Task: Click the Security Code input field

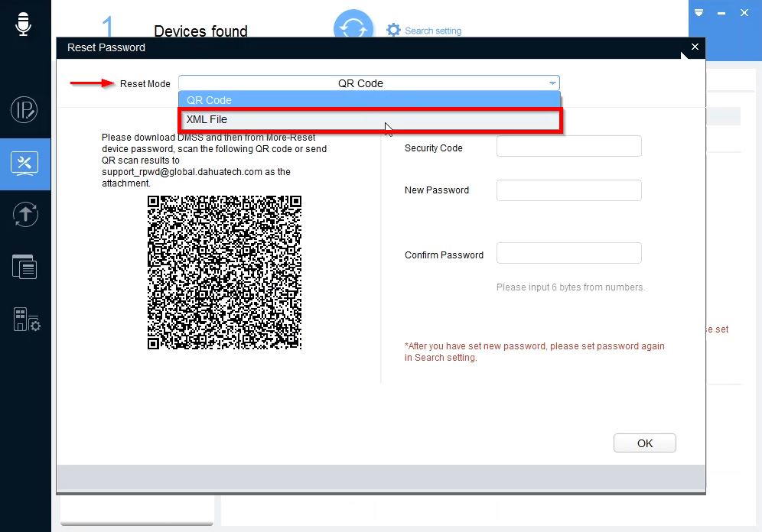Action: pyautogui.click(x=568, y=146)
